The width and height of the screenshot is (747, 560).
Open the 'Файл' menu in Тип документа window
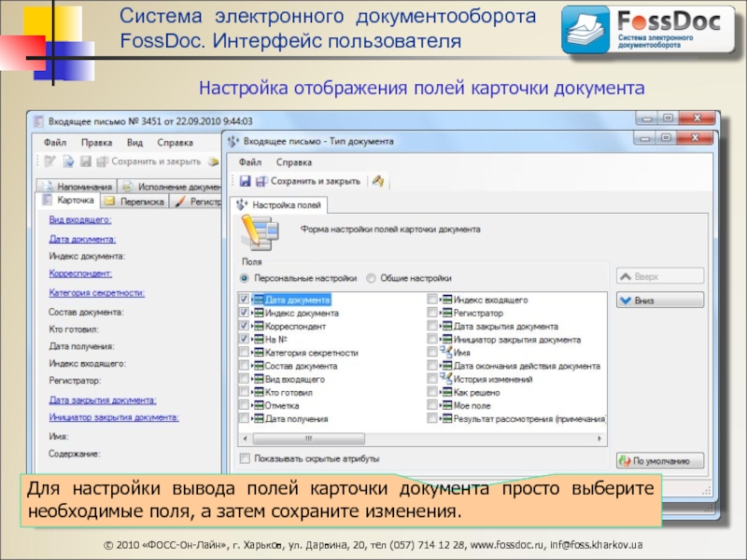pos(250,162)
